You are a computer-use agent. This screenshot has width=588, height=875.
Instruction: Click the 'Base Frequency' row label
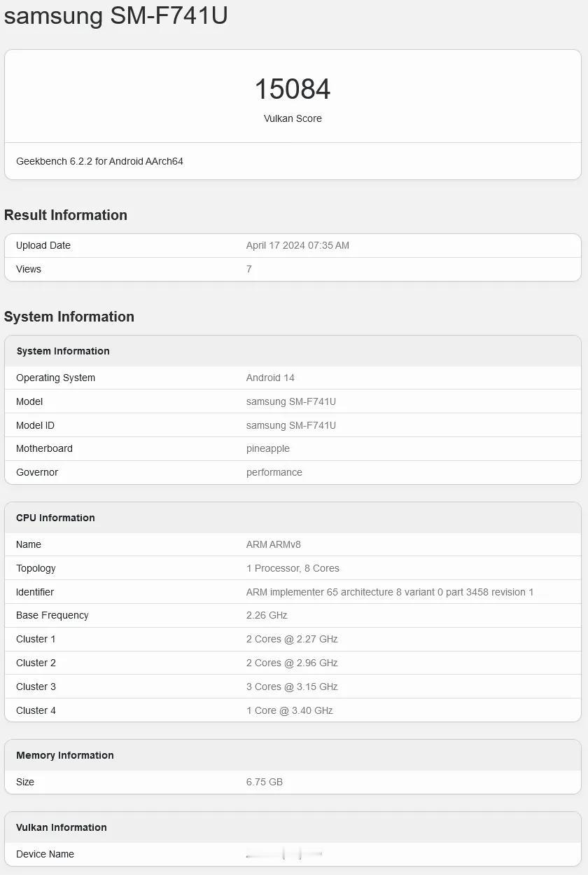click(x=52, y=615)
